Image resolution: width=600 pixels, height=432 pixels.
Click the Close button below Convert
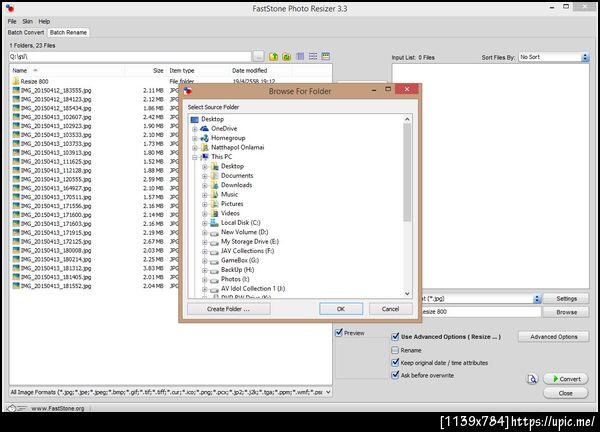(566, 393)
